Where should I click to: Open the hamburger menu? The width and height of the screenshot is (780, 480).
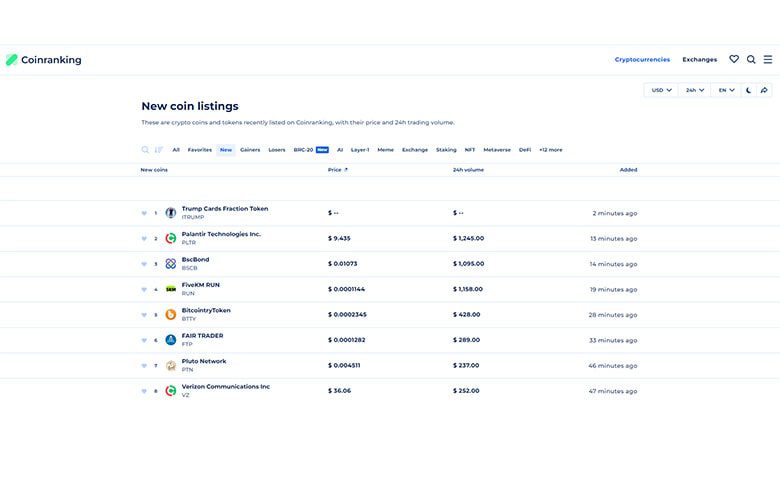[768, 59]
